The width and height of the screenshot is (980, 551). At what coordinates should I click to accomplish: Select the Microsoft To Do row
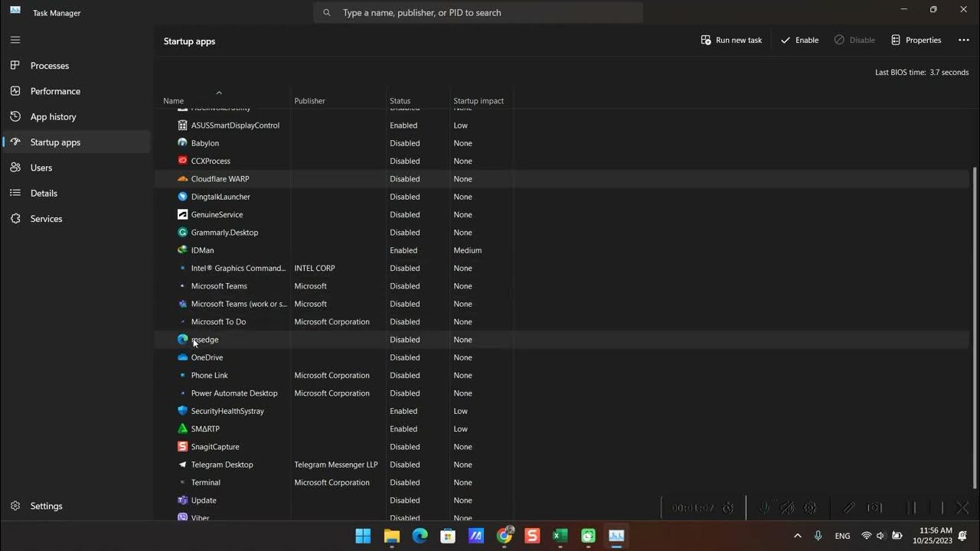point(563,321)
